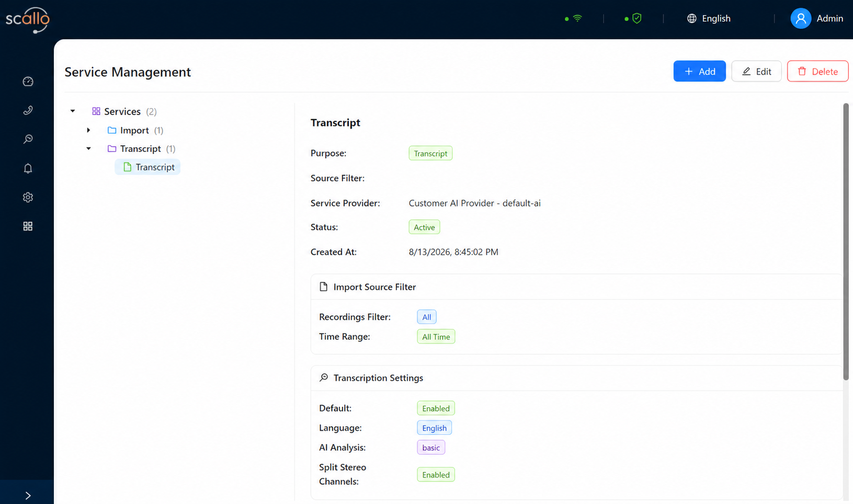Screen dimensions: 853x504
Task: Click the Transcription Settings section icon
Action: tap(324, 377)
